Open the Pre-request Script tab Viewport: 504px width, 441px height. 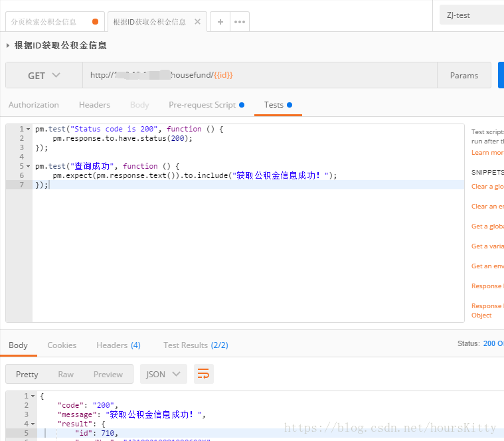(207, 105)
